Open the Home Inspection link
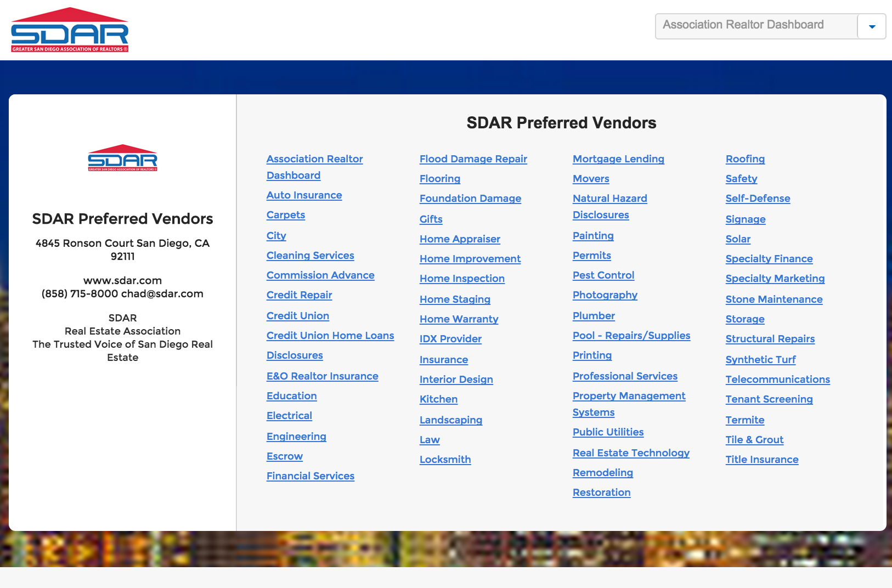 pos(462,279)
